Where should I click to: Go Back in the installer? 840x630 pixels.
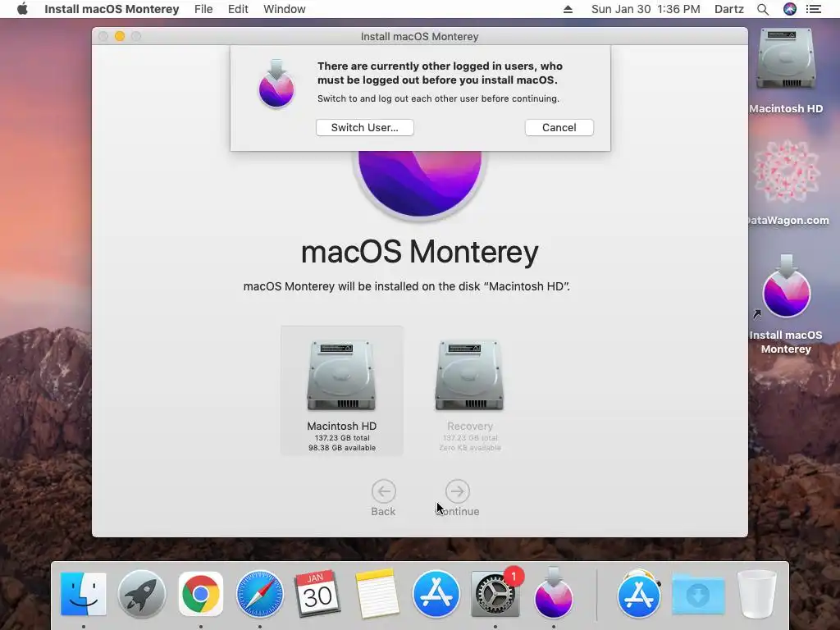click(383, 498)
